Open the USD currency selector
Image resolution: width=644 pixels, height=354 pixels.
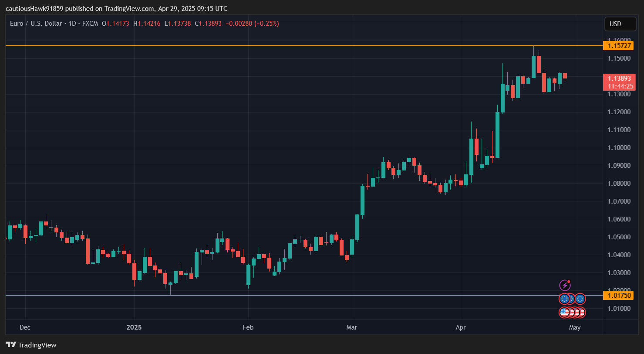pos(620,24)
